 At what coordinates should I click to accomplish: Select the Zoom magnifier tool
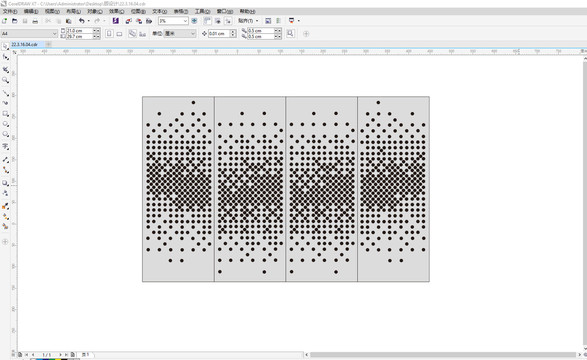tap(5, 80)
